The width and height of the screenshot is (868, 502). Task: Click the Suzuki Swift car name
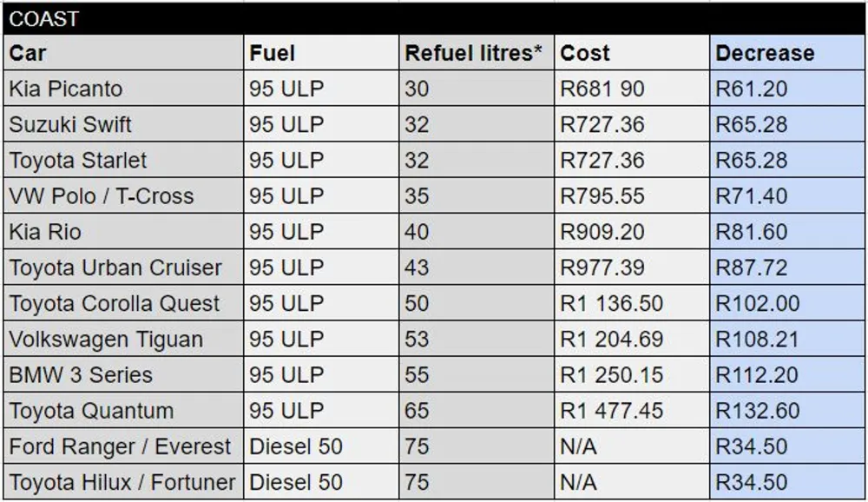pyautogui.click(x=70, y=124)
